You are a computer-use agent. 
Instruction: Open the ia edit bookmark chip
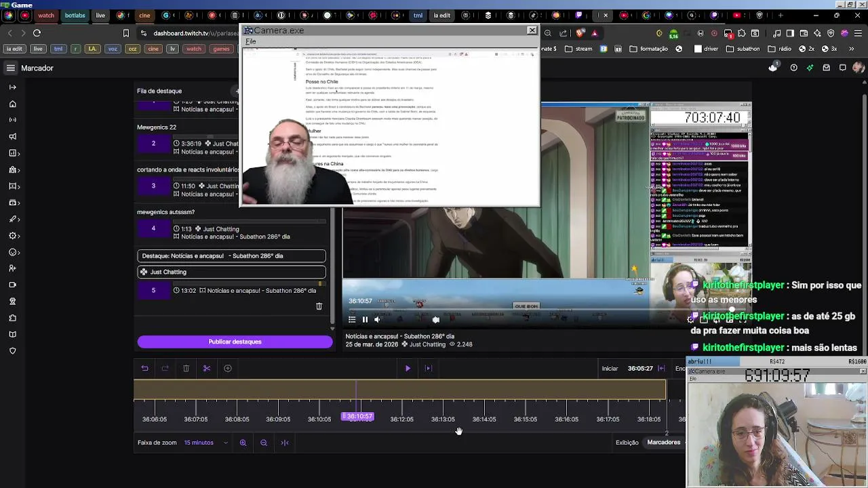point(14,49)
